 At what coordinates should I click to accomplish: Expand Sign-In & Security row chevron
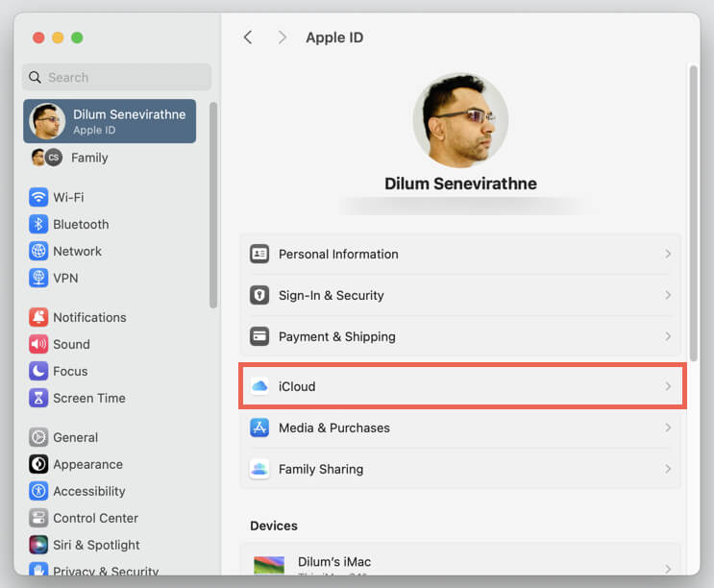coord(668,295)
